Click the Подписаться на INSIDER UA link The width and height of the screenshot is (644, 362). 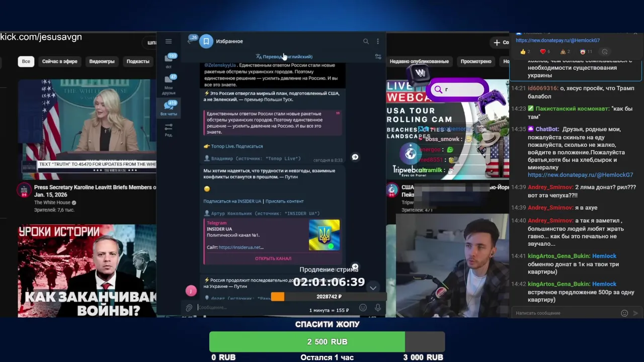click(232, 201)
